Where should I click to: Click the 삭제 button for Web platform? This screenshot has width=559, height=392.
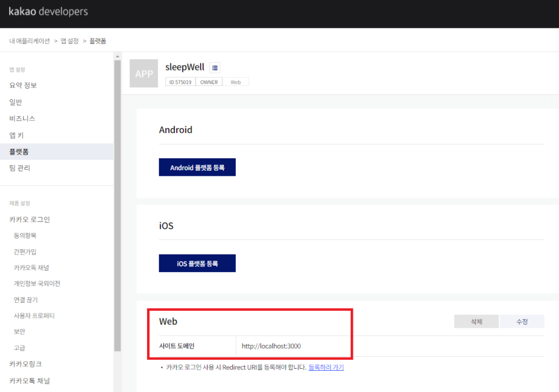476,322
